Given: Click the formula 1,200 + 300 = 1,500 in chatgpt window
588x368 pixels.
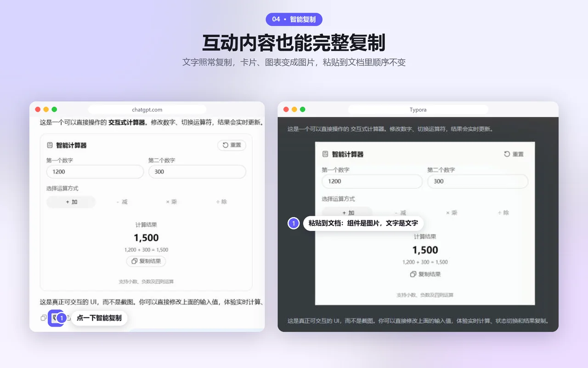Looking at the screenshot, I should (146, 250).
